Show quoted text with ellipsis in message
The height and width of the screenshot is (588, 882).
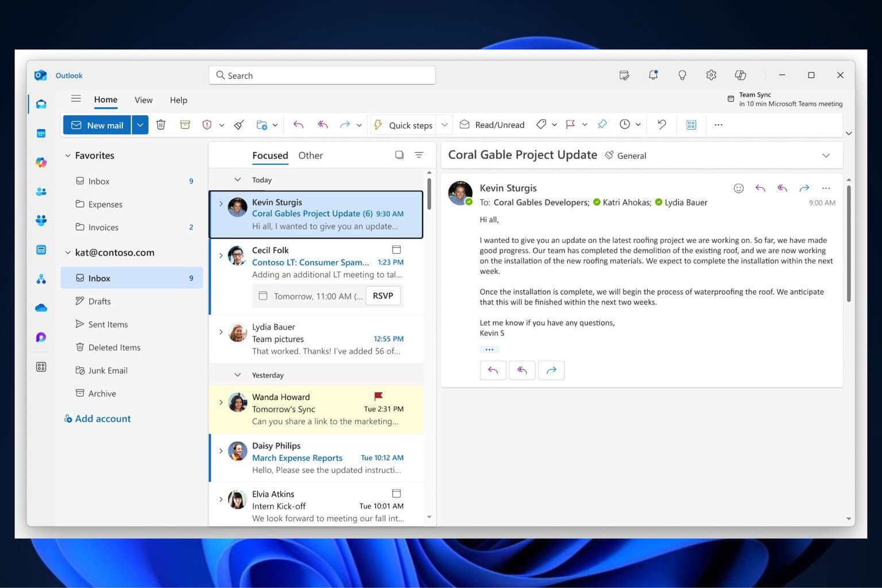coord(489,349)
